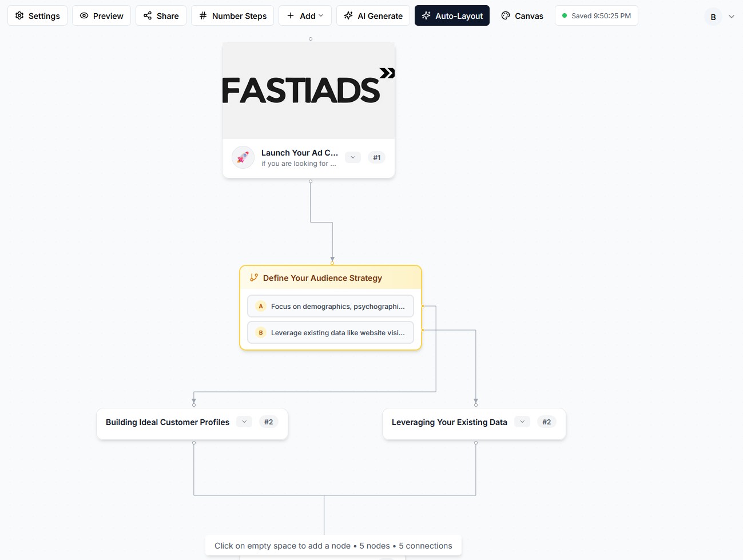The image size is (743, 560).
Task: Select the sparkles AI Generate icon
Action: click(348, 15)
